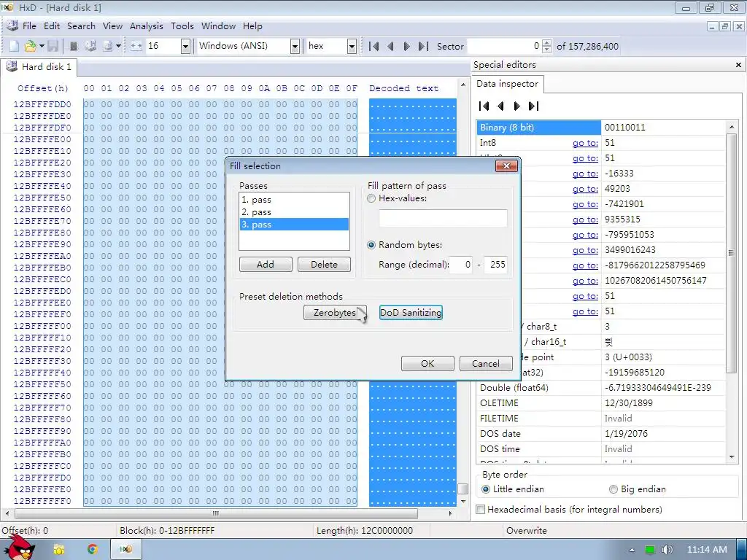
Task: Follow go to link for Int8 row
Action: click(585, 143)
